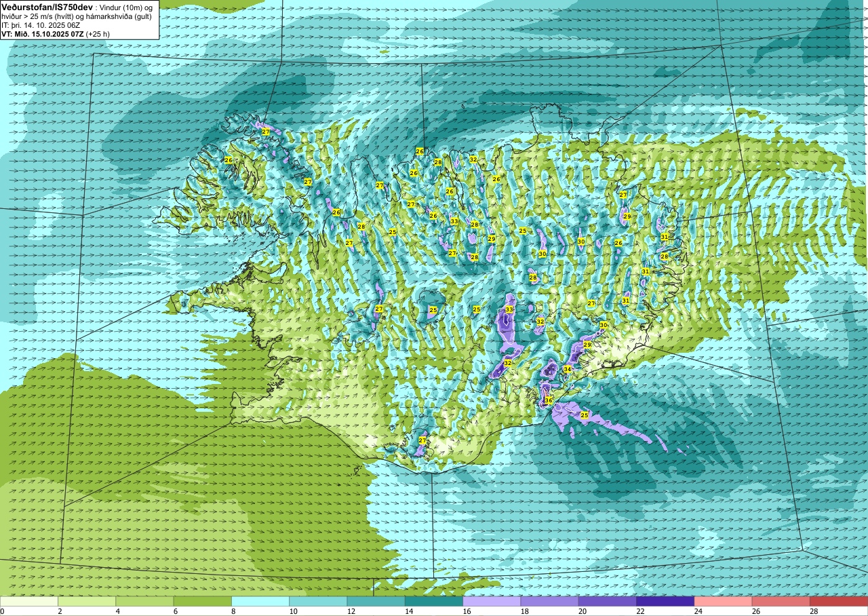Click the pale yellow 0–2 m/s legend swatch

29,601
